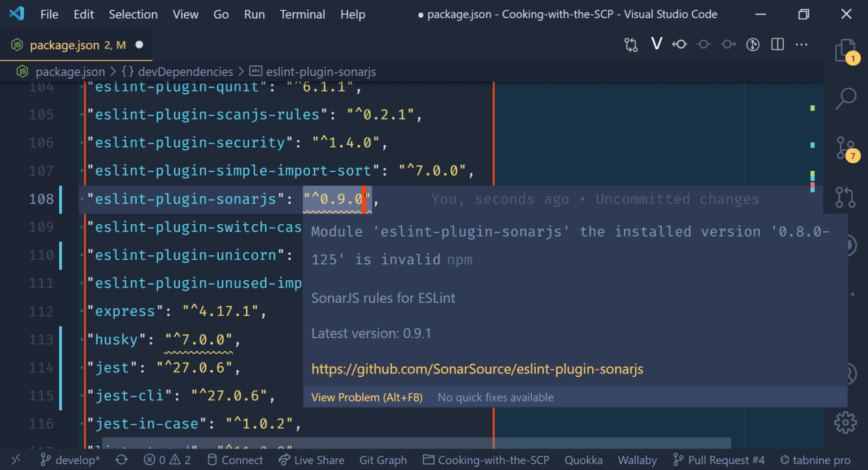Click the synchronize changes status icon

121,460
